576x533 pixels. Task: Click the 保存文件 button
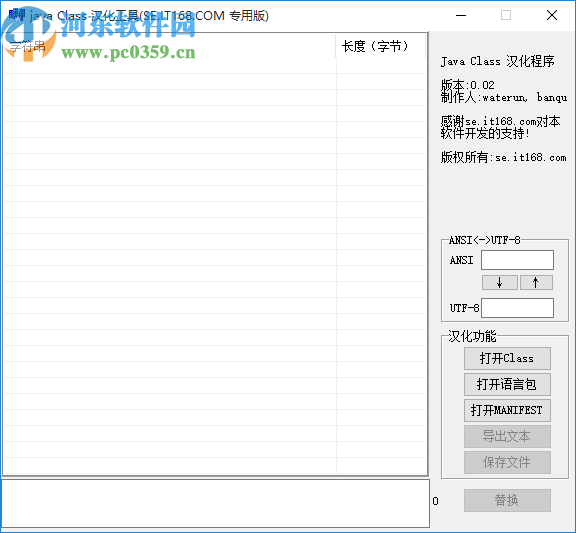point(507,462)
